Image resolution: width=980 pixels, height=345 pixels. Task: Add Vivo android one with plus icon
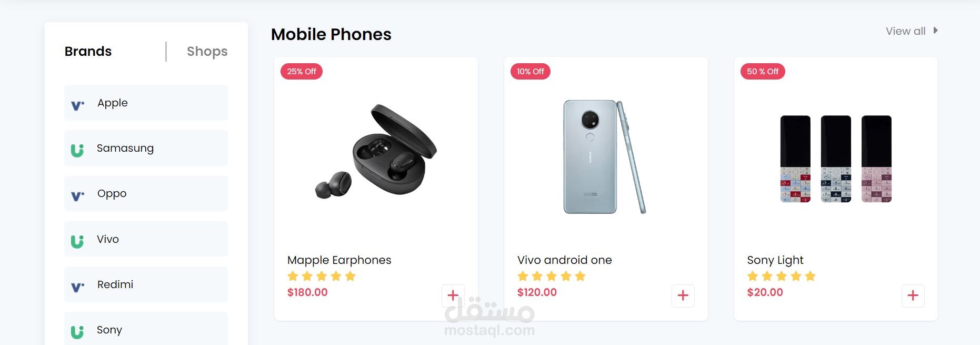683,295
